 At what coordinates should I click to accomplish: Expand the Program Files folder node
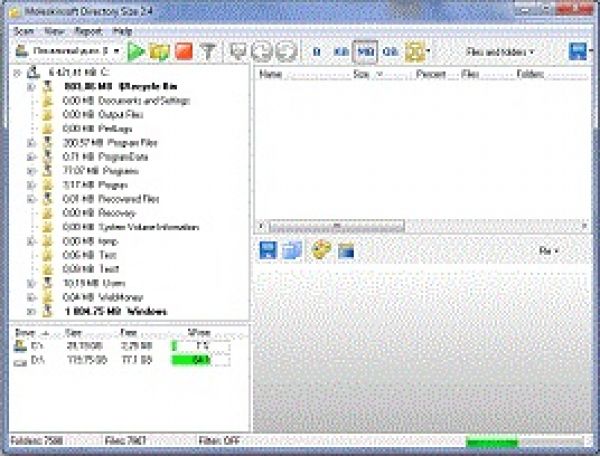click(31, 143)
